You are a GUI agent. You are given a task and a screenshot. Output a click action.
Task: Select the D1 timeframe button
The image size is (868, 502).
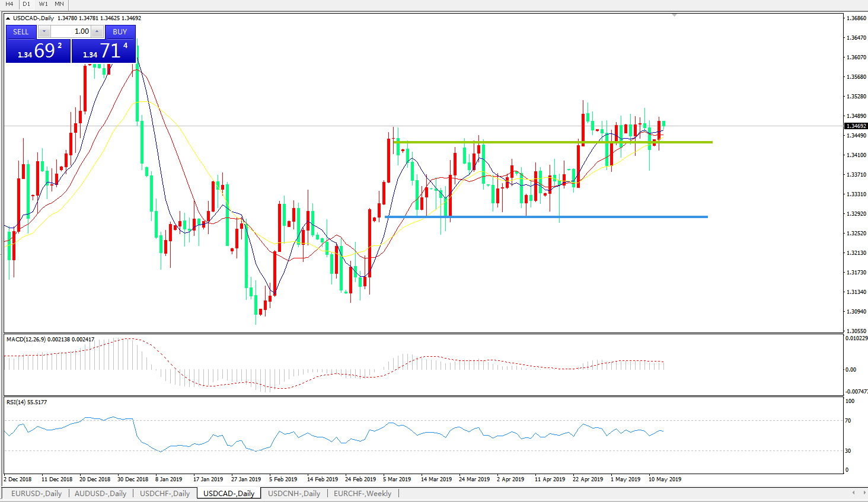pyautogui.click(x=26, y=4)
